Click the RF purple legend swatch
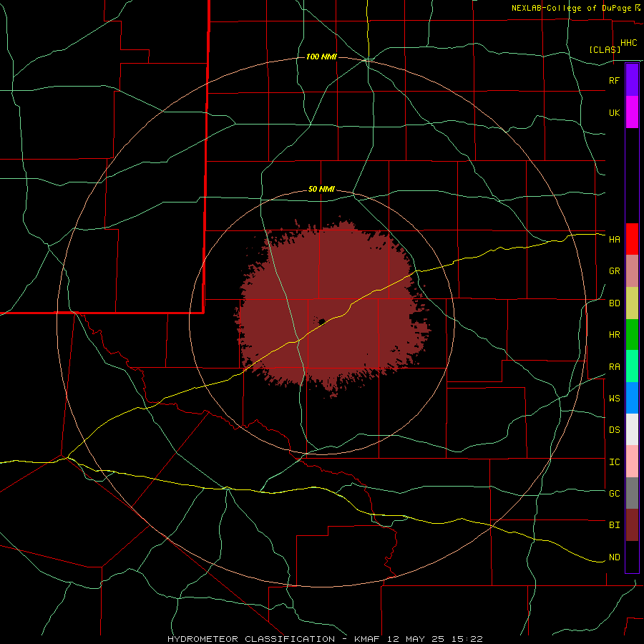 [632, 80]
